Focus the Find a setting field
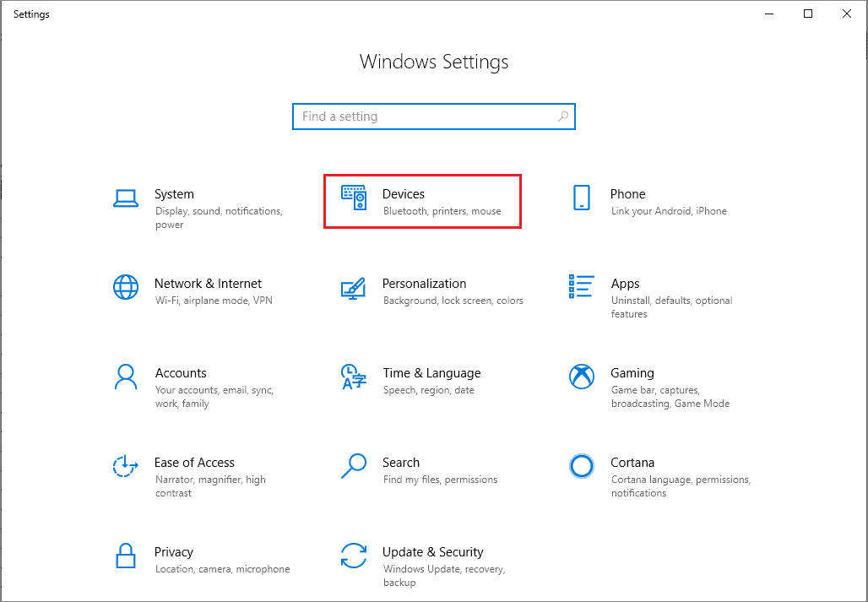 434,117
